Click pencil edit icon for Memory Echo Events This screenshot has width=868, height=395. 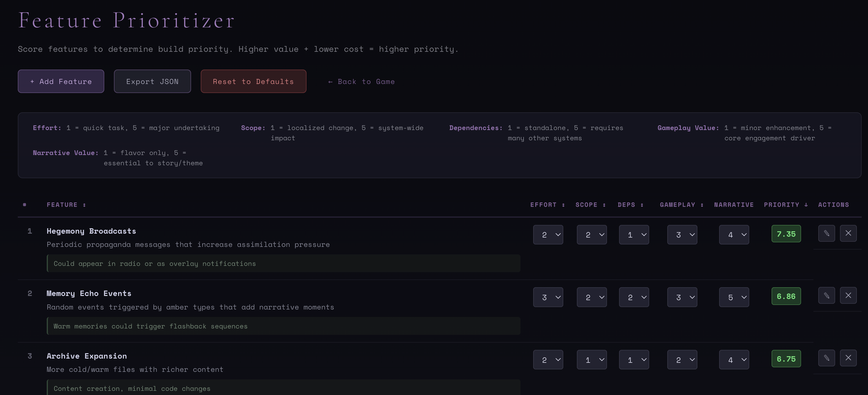826,296
